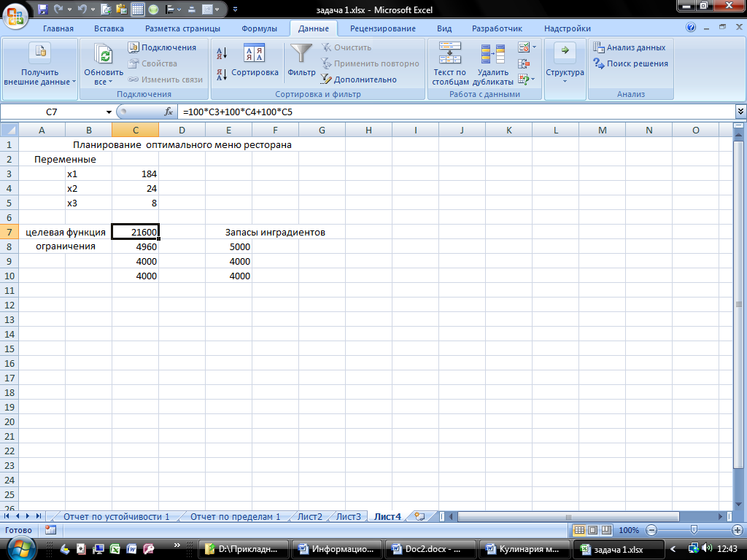Open Doc2.docx from the taskbar
This screenshot has height=560, width=747.
[x=430, y=549]
